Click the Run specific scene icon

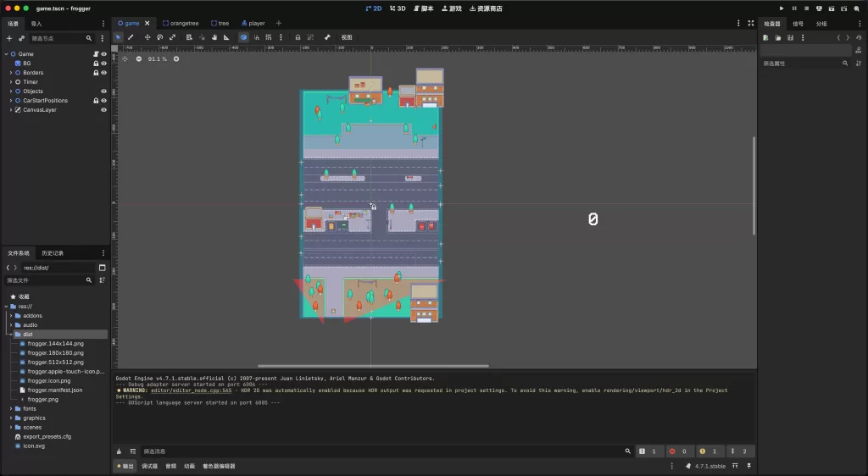click(843, 8)
